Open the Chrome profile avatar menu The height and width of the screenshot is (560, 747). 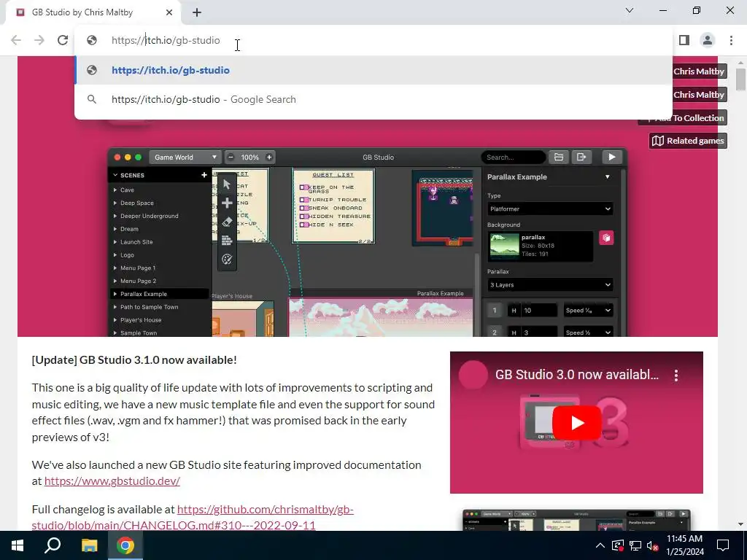point(708,40)
